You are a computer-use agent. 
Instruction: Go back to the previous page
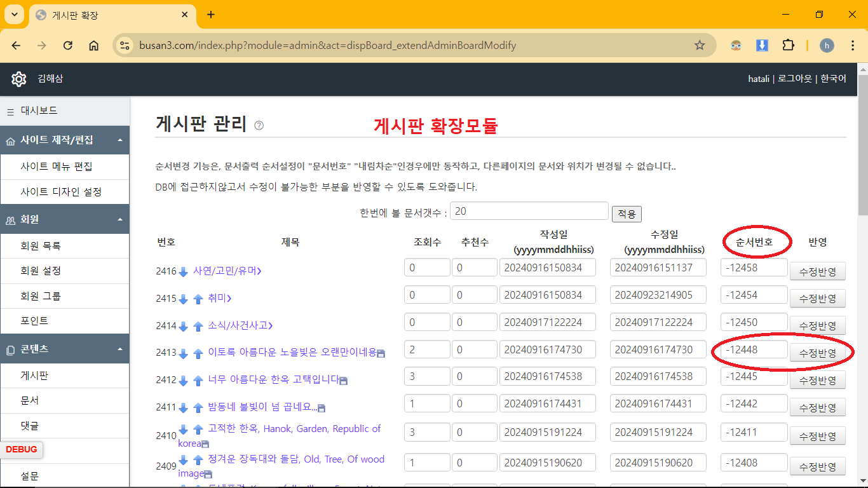16,45
